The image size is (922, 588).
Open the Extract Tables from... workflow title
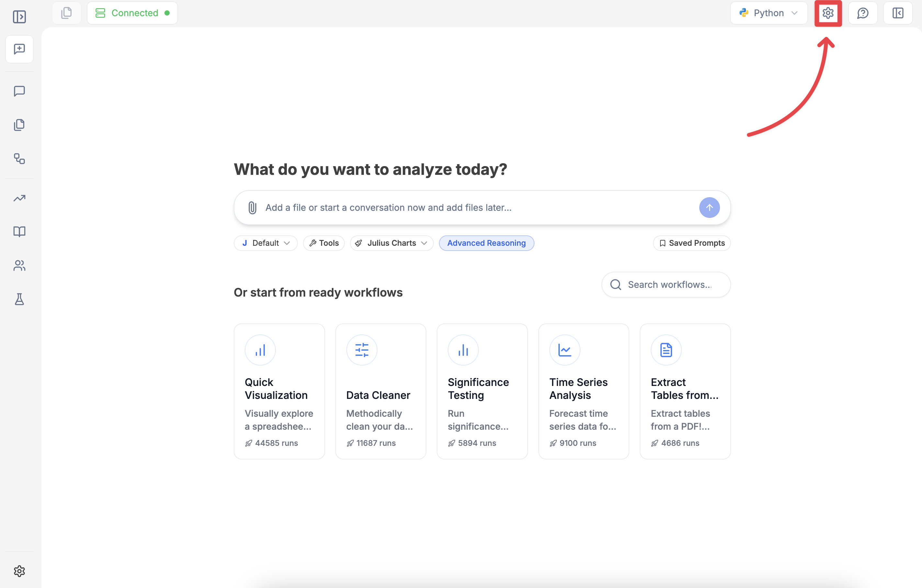[x=685, y=389]
